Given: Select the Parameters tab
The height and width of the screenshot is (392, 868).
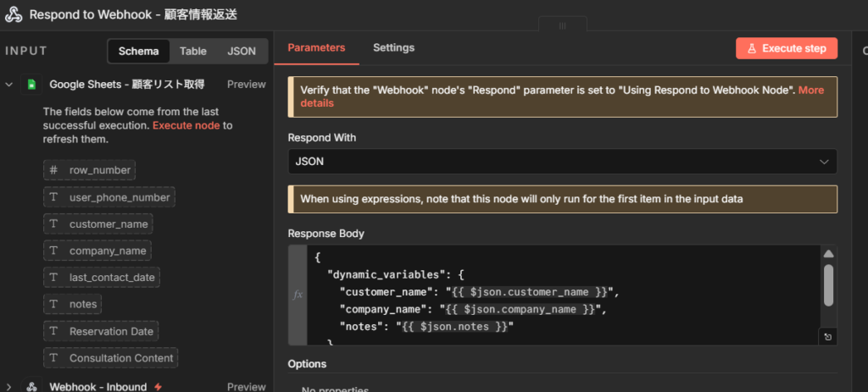Looking at the screenshot, I should point(316,47).
